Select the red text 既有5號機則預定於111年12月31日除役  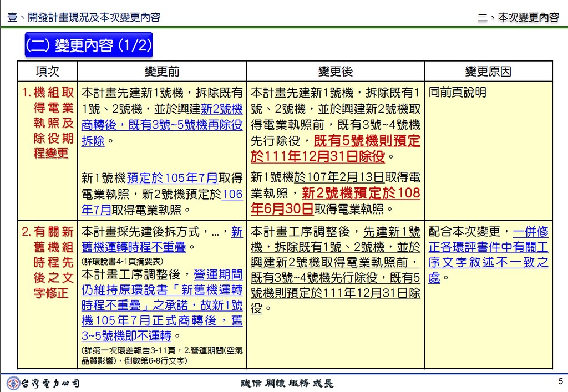tap(335, 149)
